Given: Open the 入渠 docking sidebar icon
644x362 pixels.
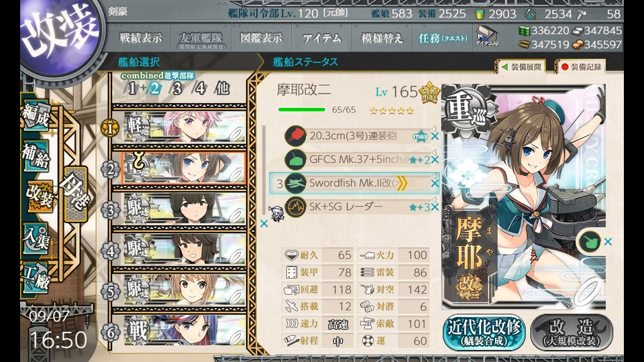Looking at the screenshot, I should 36,239.
